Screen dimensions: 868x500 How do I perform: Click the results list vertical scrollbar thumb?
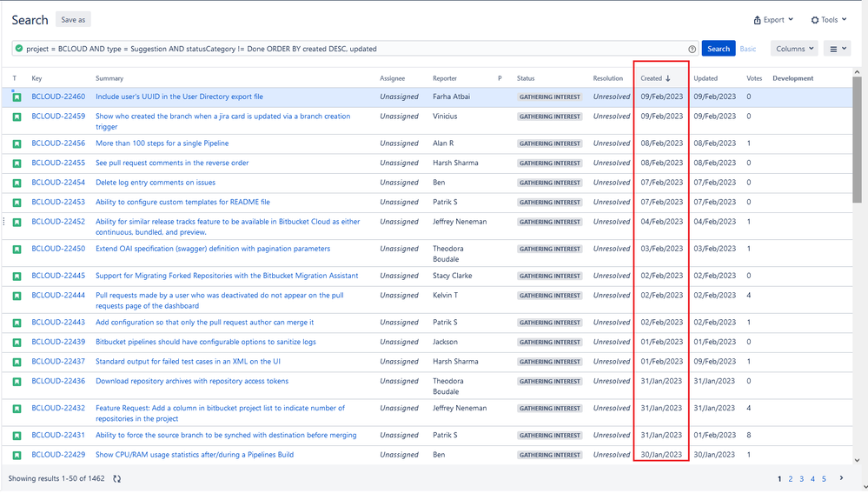pyautogui.click(x=857, y=139)
